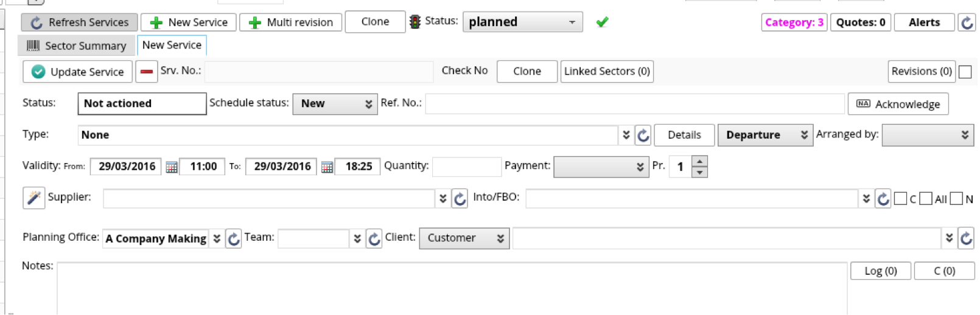This screenshot has width=980, height=315.
Task: Click the magic wand icon beside Supplier
Action: (34, 198)
